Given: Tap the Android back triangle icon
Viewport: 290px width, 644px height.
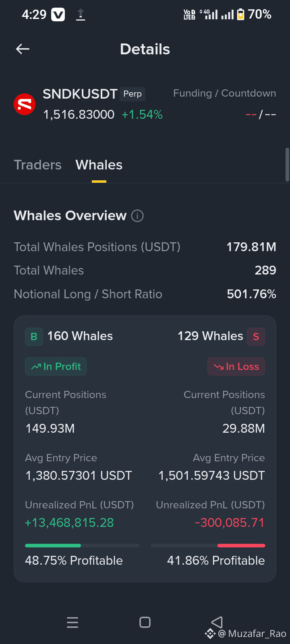Looking at the screenshot, I should [x=217, y=622].
